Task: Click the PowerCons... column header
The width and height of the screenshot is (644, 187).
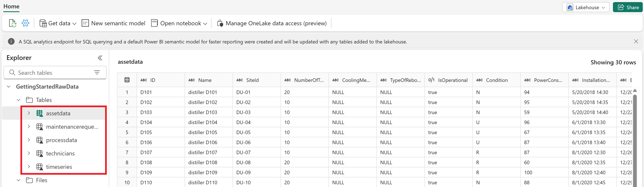Action: tap(545, 80)
